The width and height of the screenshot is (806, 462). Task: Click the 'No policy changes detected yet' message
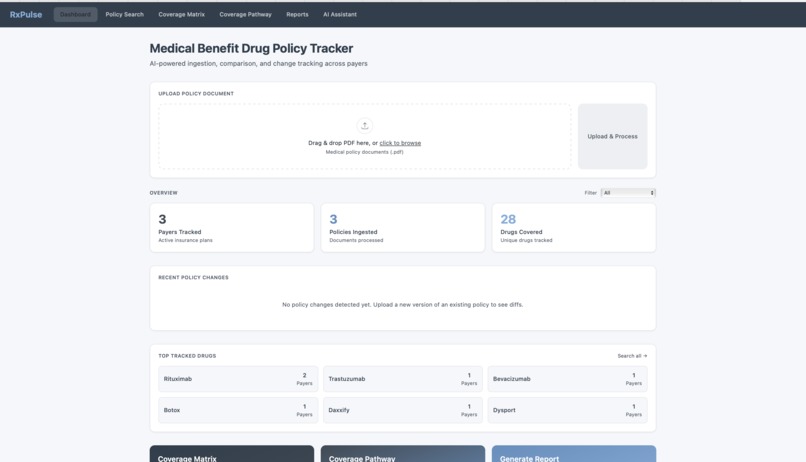[402, 305]
